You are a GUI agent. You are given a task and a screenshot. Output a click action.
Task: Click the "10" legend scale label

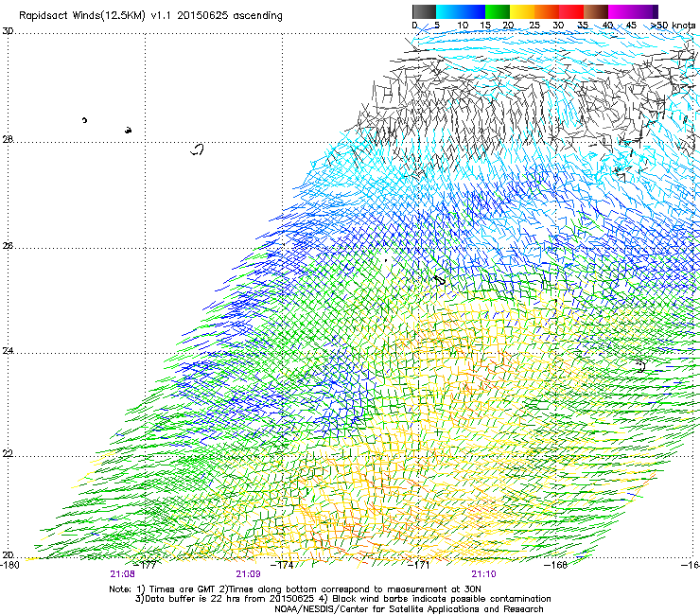pyautogui.click(x=463, y=26)
